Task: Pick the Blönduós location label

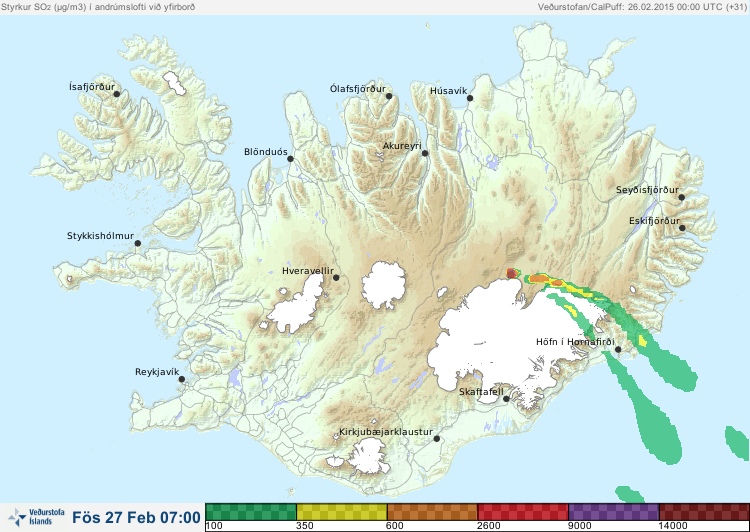Action: coord(265,152)
